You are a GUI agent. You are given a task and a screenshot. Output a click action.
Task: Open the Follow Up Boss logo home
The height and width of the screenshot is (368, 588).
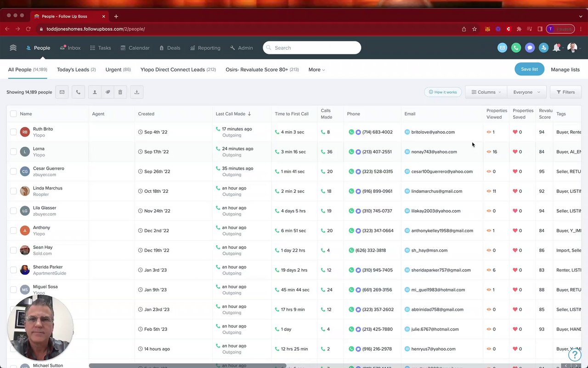point(13,48)
